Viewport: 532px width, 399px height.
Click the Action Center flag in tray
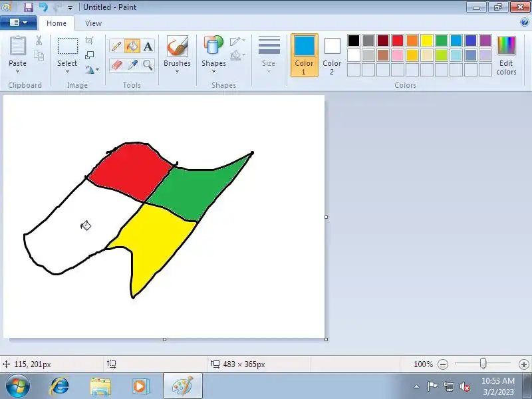[432, 386]
